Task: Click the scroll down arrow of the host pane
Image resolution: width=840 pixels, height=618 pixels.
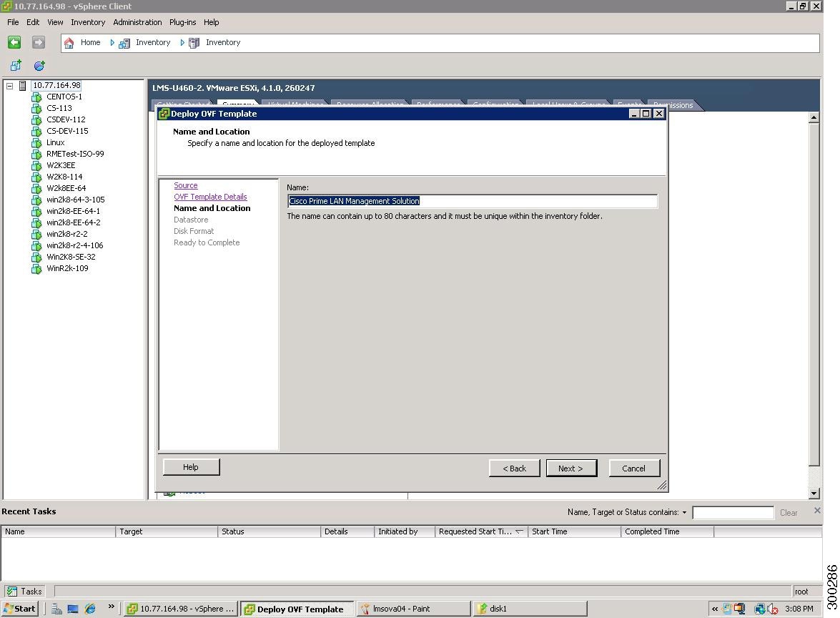Action: [x=814, y=494]
